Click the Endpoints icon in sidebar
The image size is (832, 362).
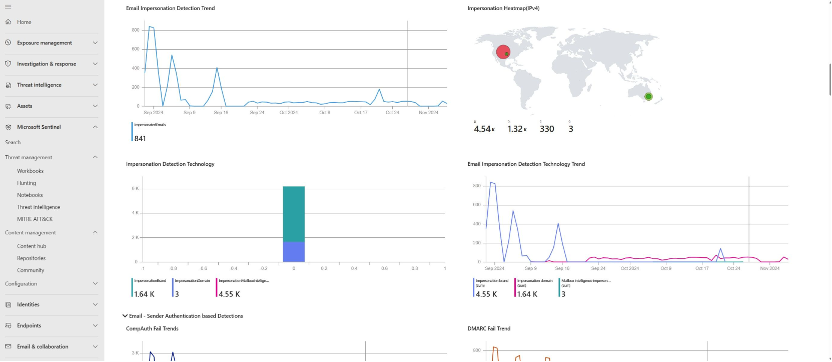(7, 325)
